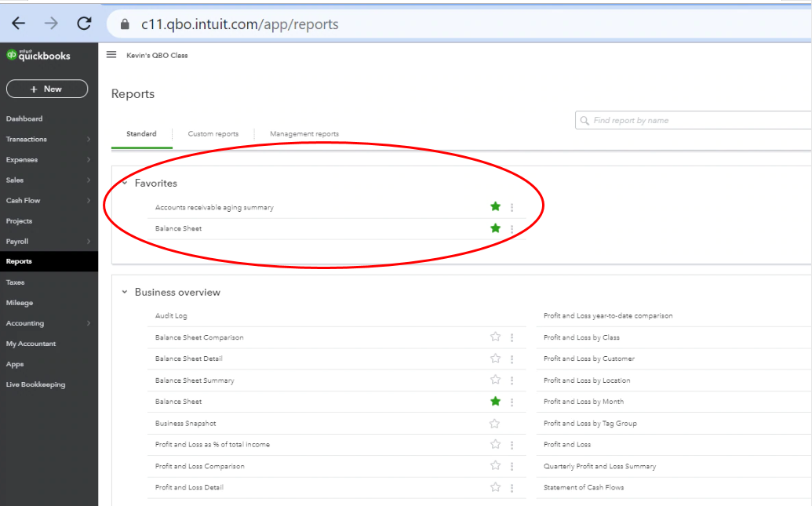Screen dimensions: 812x506
Task: Open Apps in the sidebar
Action: point(15,364)
